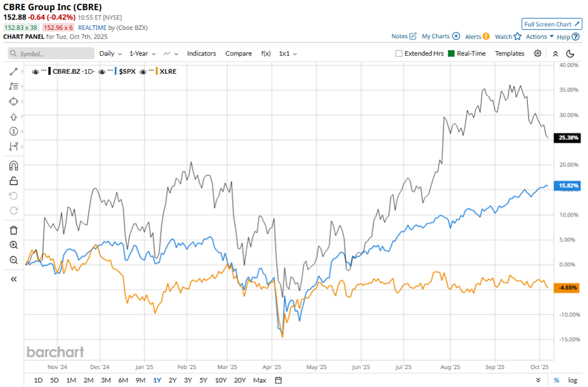Select the 6M time range

(x=123, y=380)
